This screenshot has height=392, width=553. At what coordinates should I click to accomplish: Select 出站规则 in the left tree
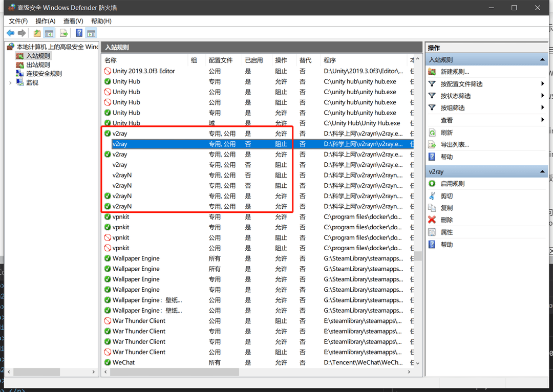38,65
